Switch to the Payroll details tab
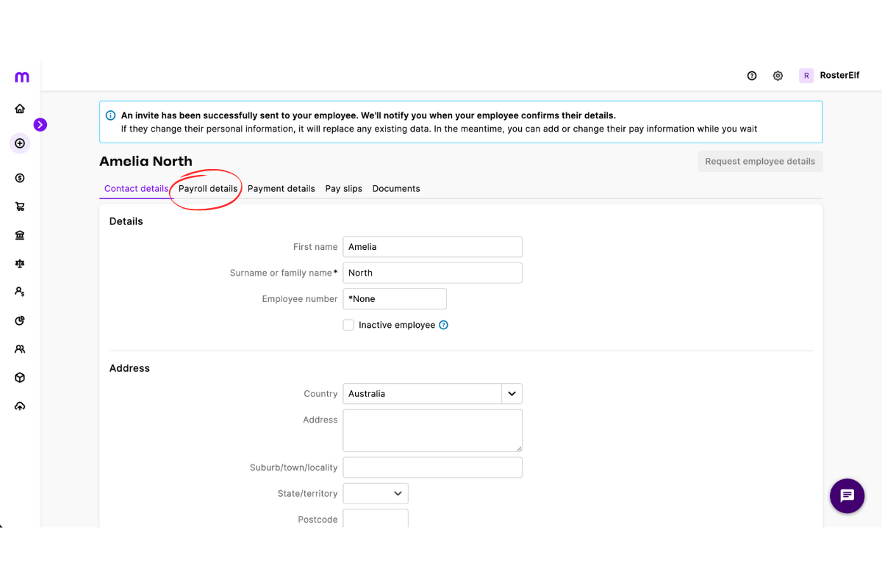 [207, 188]
